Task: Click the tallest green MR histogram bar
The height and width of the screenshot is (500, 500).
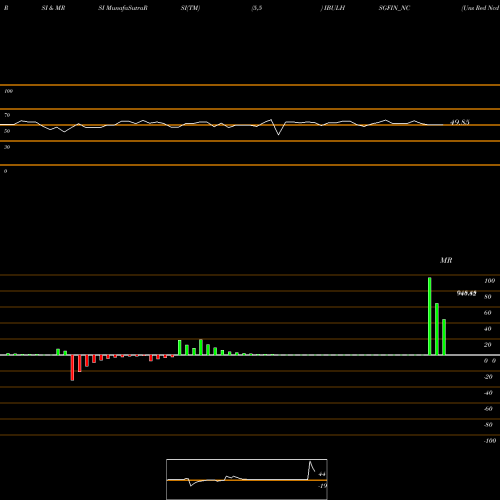Action: (430, 316)
